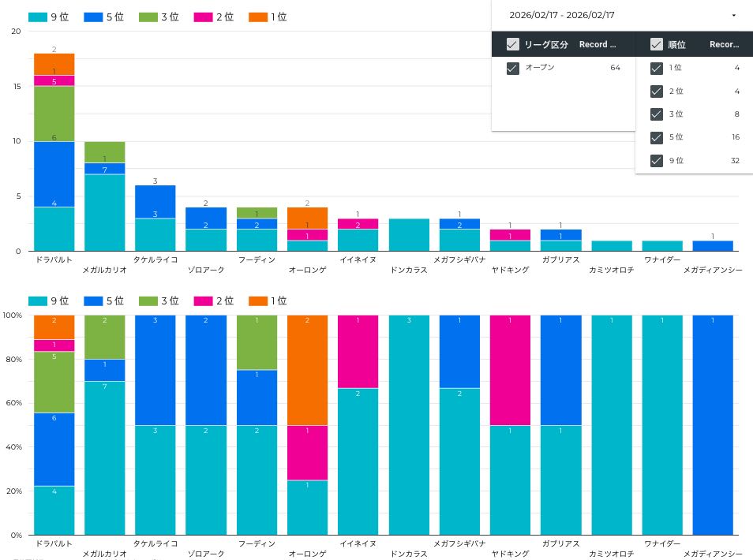The height and width of the screenshot is (560, 753).
Task: Open the date range dropdown arrow
Action: point(733,15)
